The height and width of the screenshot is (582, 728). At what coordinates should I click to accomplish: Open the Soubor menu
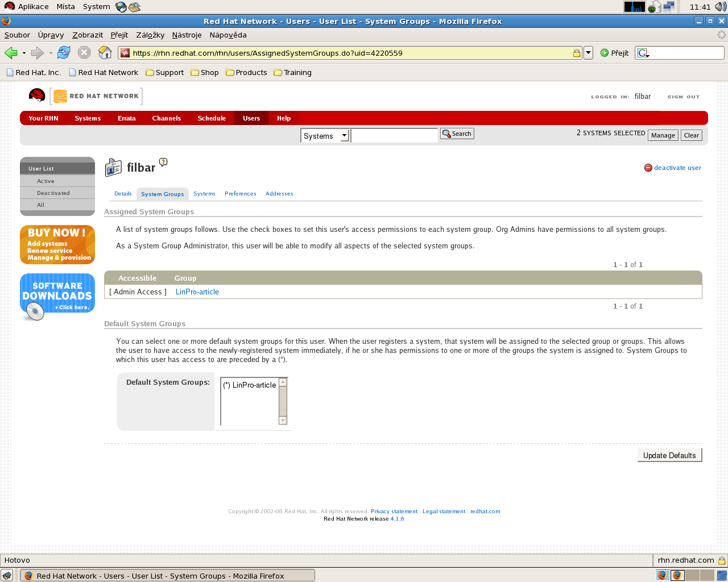(x=17, y=35)
